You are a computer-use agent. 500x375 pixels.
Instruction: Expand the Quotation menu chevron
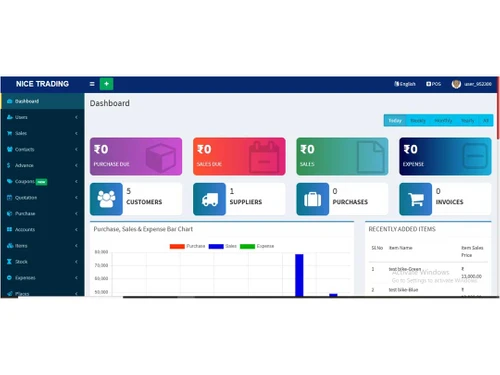76,197
